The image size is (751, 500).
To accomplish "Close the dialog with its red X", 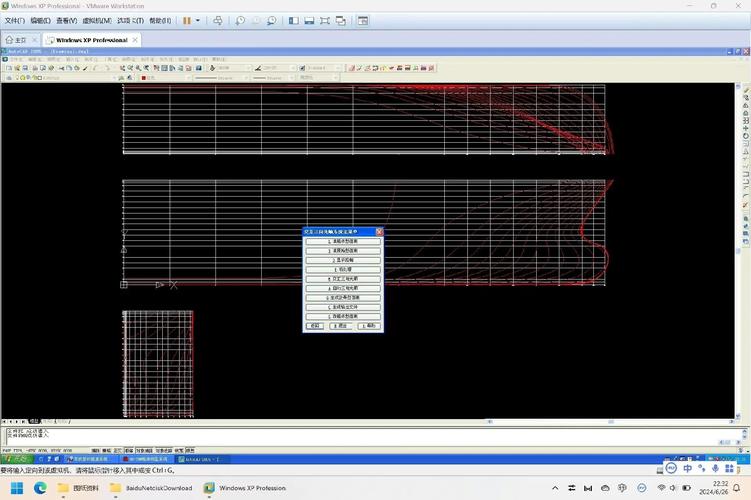I will (x=379, y=231).
